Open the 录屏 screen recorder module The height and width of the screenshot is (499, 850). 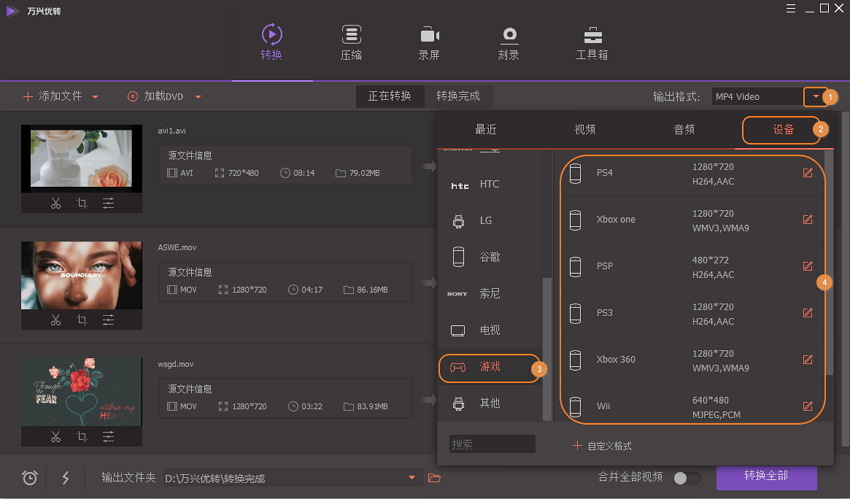pos(429,42)
